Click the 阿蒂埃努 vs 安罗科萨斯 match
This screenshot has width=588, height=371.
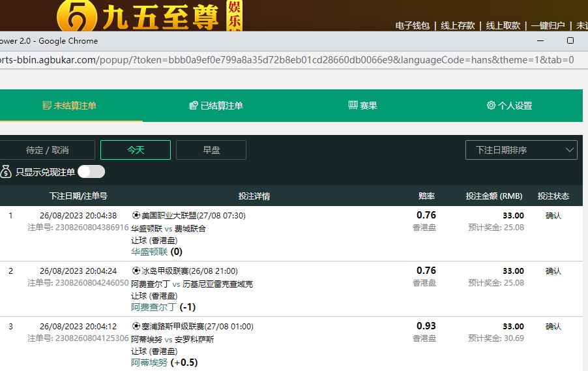click(172, 340)
